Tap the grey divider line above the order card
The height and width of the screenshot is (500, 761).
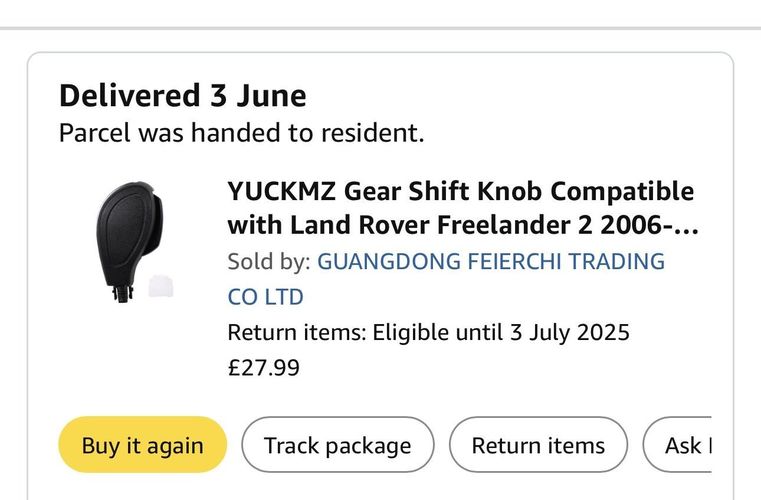click(380, 28)
